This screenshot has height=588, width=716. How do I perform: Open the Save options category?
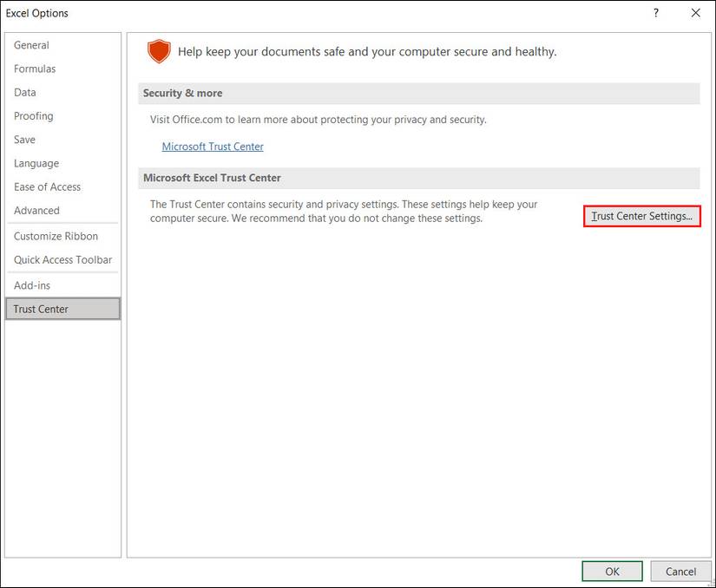[x=25, y=140]
